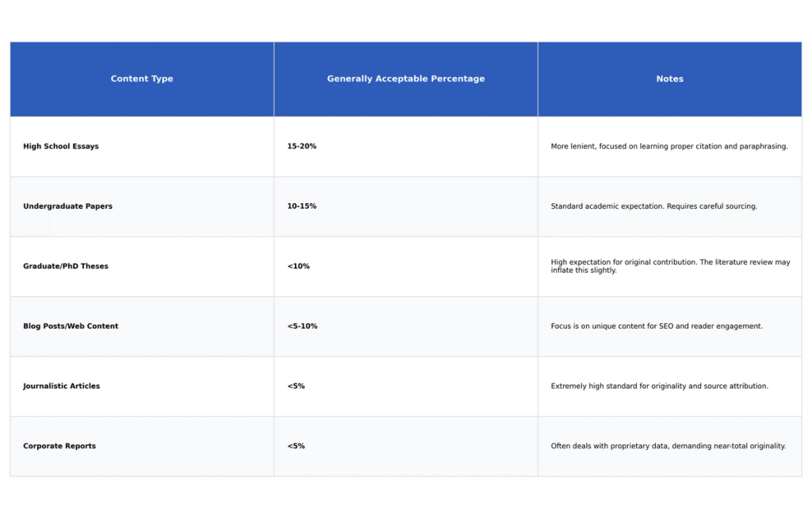The image size is (812, 519).
Task: Click the note about proprietary data
Action: [670, 446]
